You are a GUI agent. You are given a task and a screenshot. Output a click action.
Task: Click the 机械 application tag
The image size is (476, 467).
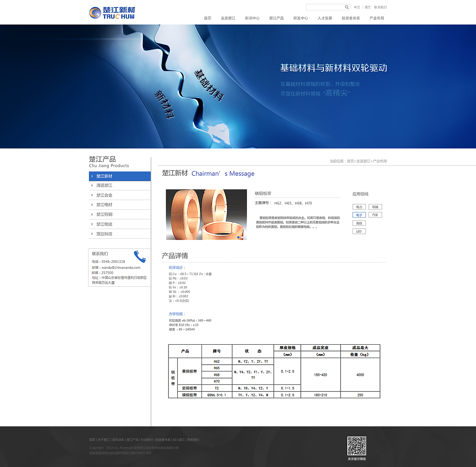pos(375,207)
